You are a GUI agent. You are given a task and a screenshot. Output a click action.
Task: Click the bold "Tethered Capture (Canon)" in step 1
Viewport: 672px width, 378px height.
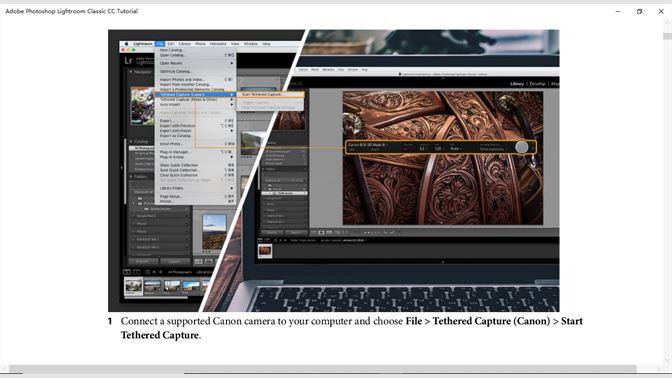pyautogui.click(x=491, y=321)
